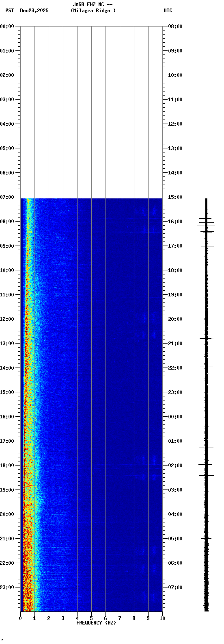The image size is (224, 644).
Task: Click the UTC '15:00' time label
Action: tap(175, 197)
